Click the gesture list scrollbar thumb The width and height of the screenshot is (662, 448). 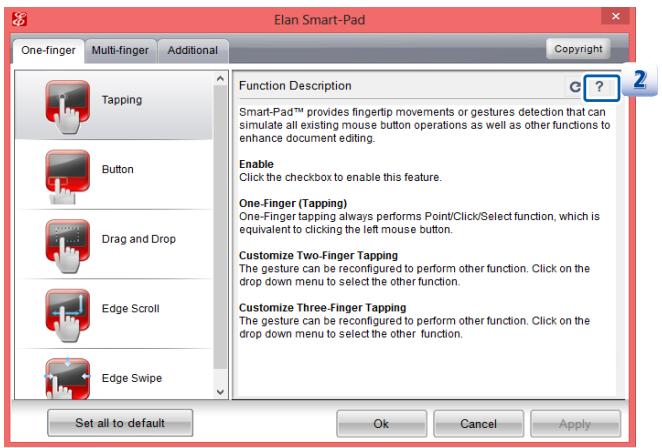pyautogui.click(x=220, y=227)
